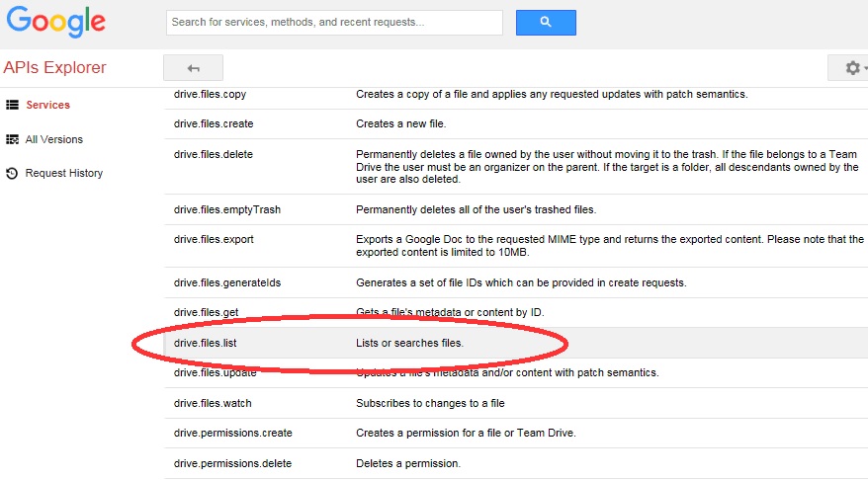Focus the services search field
Viewport: 868px width, 480px height.
(334, 22)
